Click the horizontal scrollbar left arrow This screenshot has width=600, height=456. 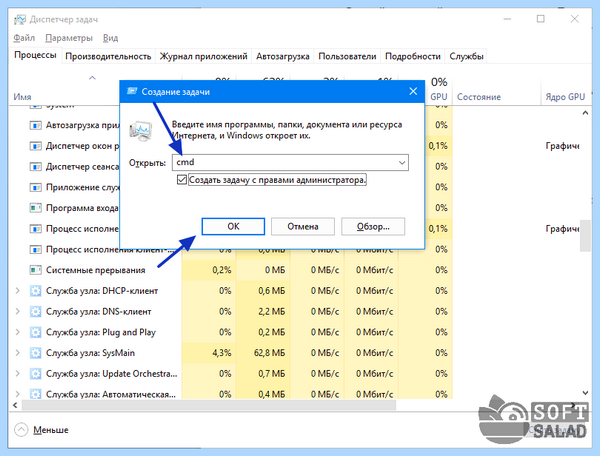click(15, 405)
